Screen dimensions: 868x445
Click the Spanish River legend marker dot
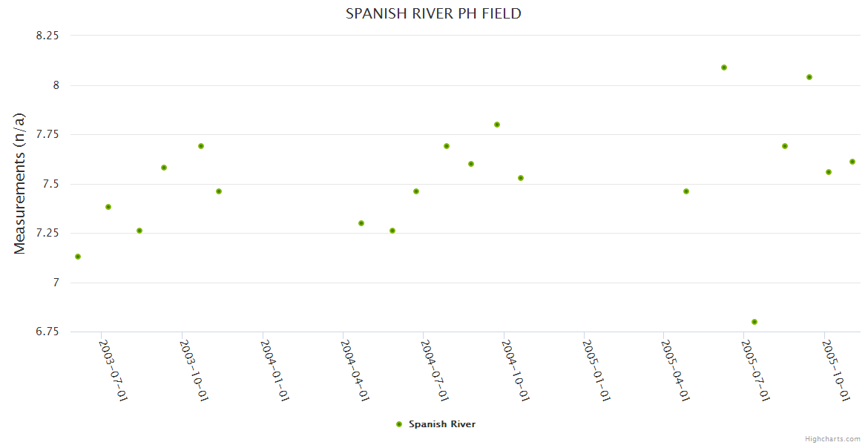399,424
